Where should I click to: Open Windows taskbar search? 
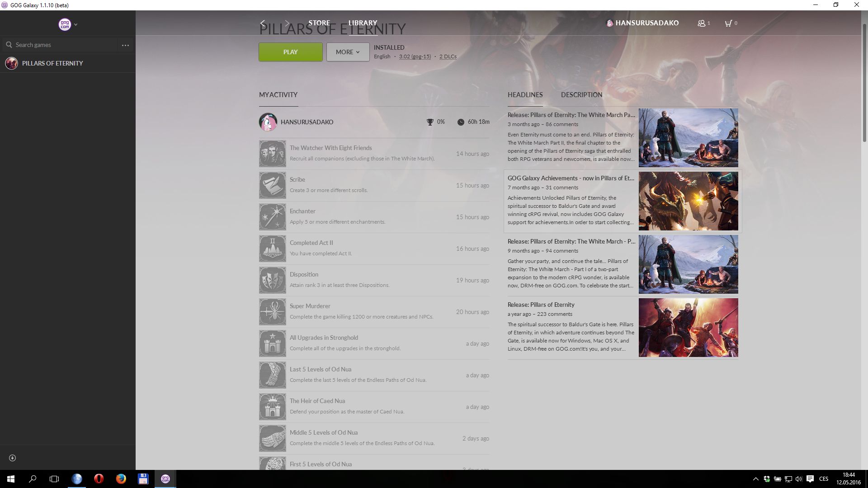pos(33,479)
